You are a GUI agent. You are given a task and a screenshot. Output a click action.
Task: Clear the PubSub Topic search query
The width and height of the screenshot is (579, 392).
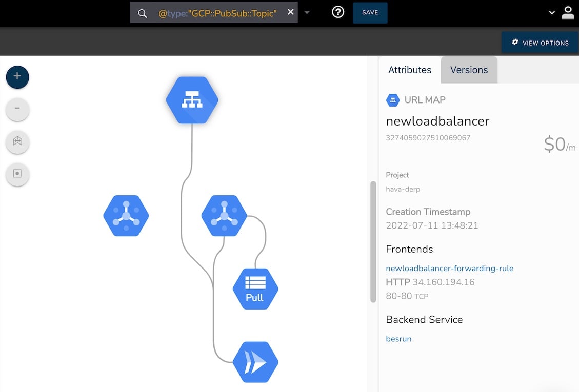290,12
